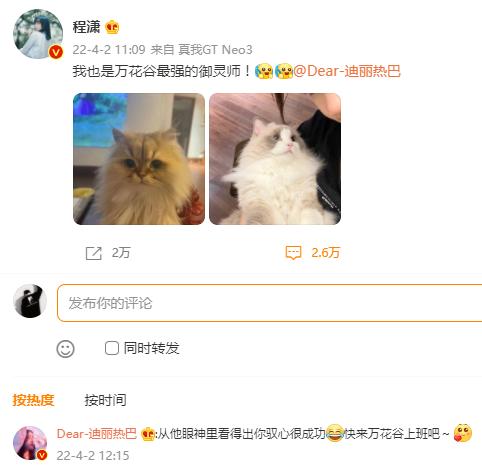Switch to 按热度 sorting tab
The height and width of the screenshot is (467, 482).
[x=33, y=400]
